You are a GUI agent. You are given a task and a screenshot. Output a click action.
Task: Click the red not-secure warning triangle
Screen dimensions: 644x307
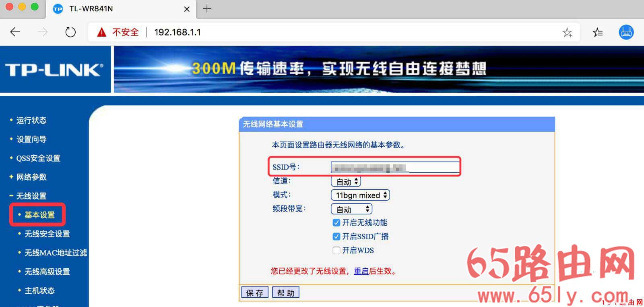pyautogui.click(x=102, y=32)
